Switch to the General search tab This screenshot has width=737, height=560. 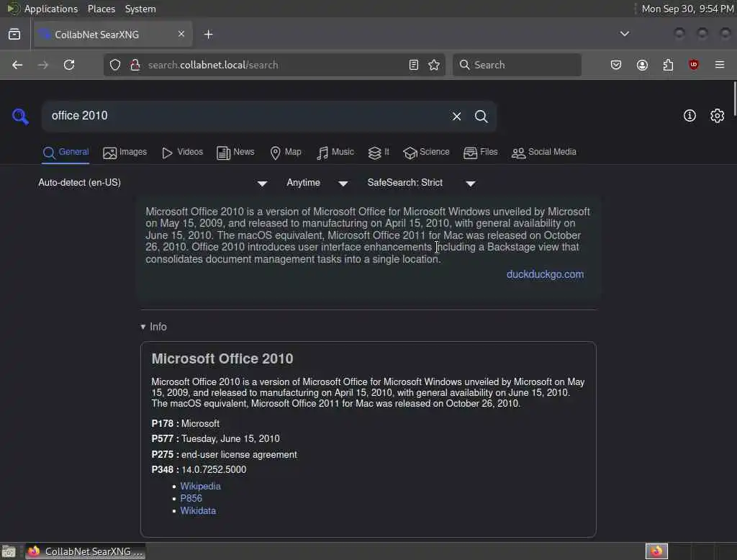tap(65, 153)
